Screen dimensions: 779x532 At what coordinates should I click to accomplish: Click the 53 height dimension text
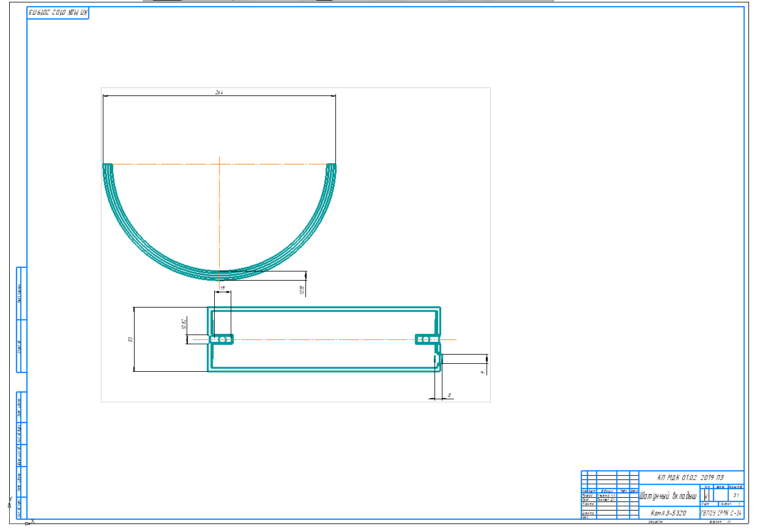tap(130, 339)
